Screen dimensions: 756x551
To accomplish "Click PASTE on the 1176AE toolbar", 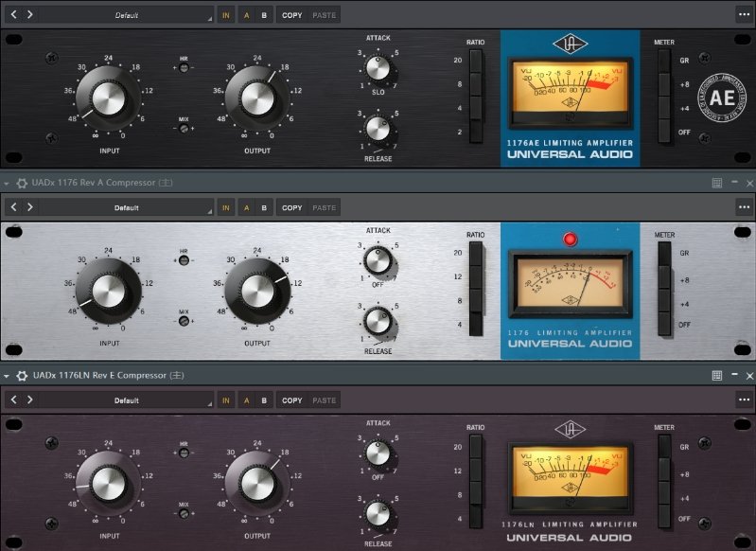I will tap(324, 15).
